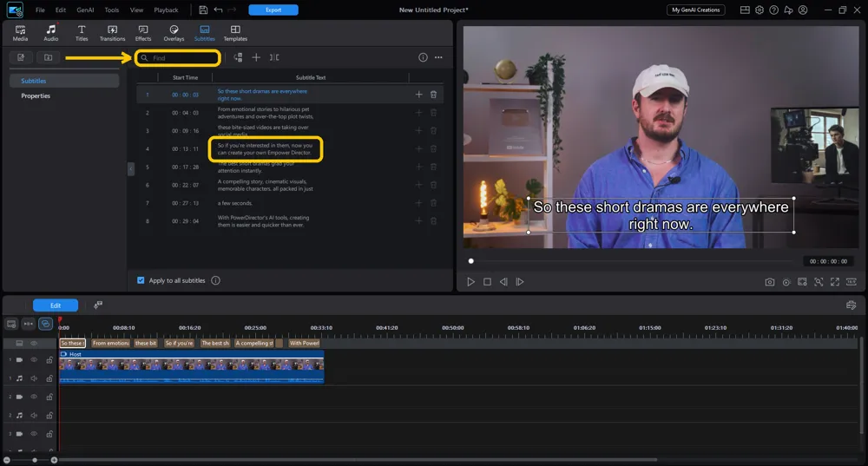Select subtitle 'a few seconds.'
868x466 pixels.
[x=234, y=203]
